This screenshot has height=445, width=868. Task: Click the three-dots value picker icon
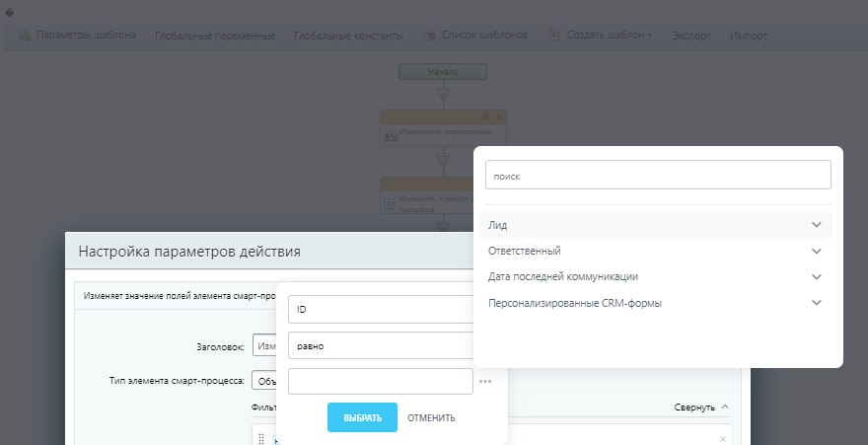485,381
